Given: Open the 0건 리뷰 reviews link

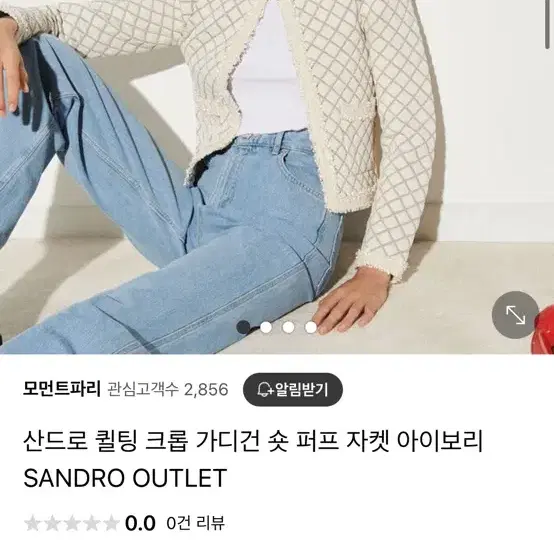Looking at the screenshot, I should tap(195, 523).
